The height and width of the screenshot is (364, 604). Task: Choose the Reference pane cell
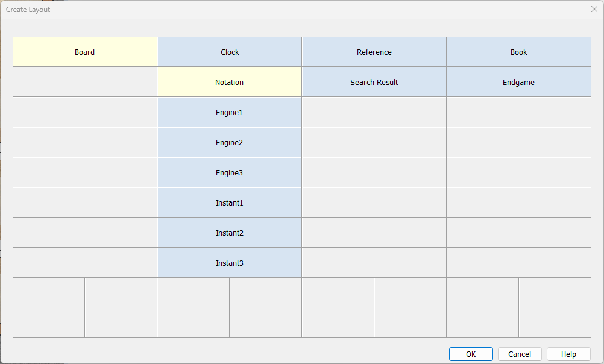click(374, 52)
